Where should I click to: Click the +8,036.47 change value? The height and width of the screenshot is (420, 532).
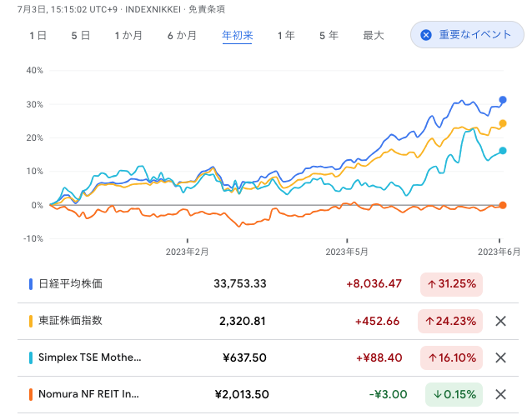tap(374, 283)
